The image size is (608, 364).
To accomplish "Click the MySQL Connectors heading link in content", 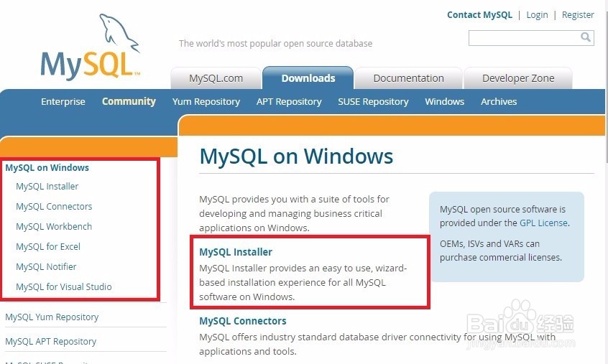I will point(243,321).
